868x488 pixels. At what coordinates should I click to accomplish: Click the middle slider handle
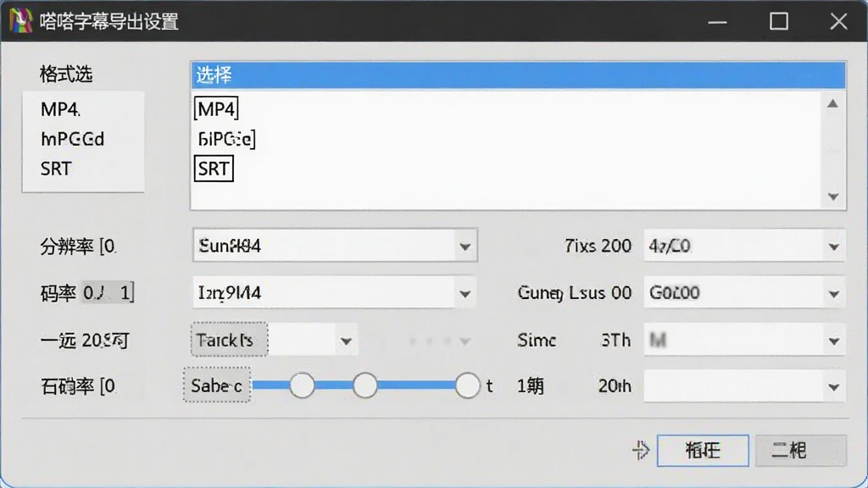[365, 385]
